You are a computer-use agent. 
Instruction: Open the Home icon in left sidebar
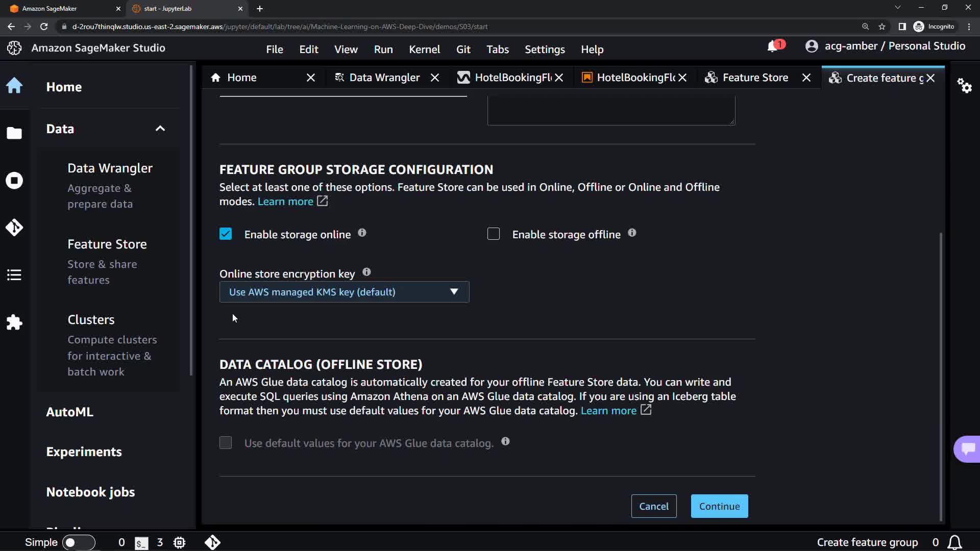point(14,86)
